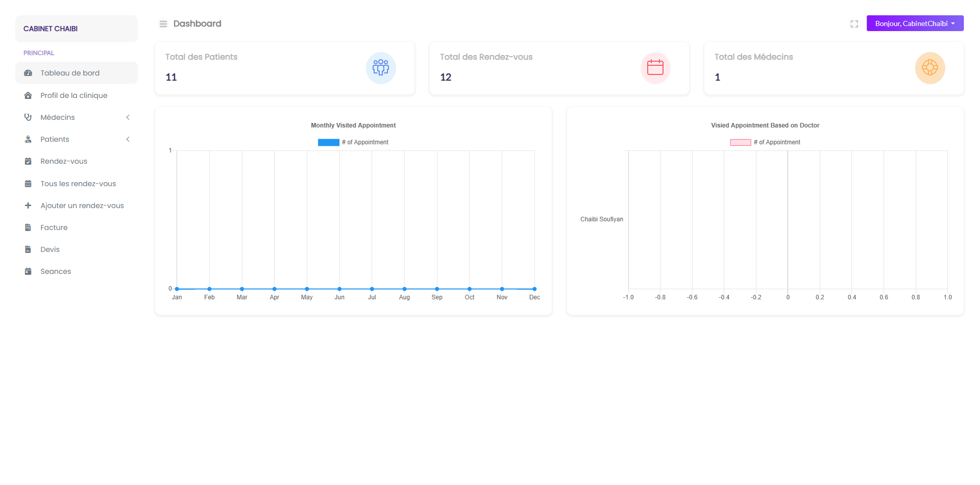Click the patients group icon in card
The image size is (980, 485).
pyautogui.click(x=381, y=68)
